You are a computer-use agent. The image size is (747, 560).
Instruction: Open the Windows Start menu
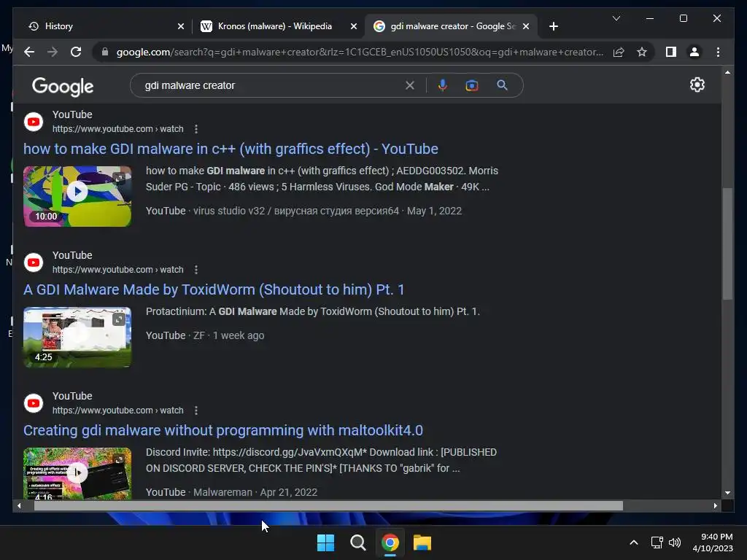326,542
